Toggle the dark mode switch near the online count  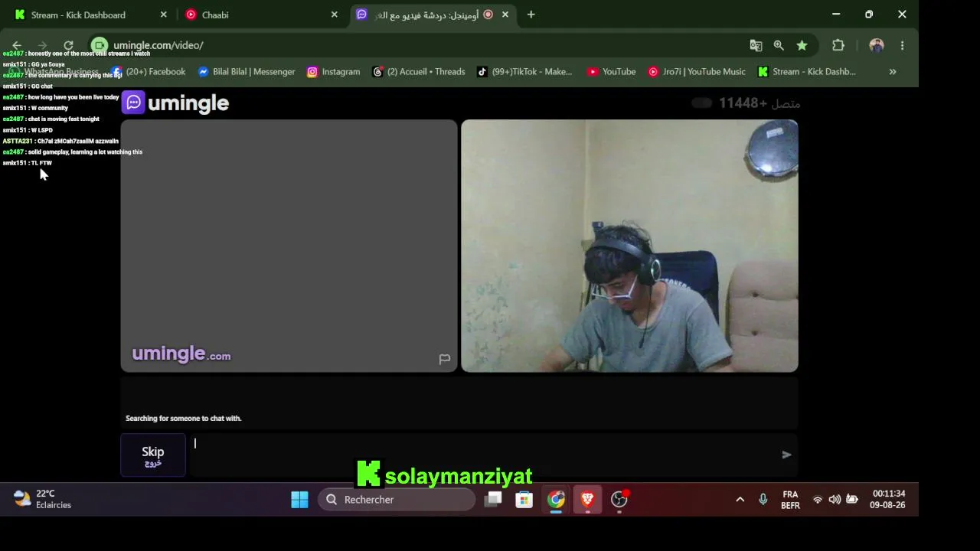(x=701, y=103)
